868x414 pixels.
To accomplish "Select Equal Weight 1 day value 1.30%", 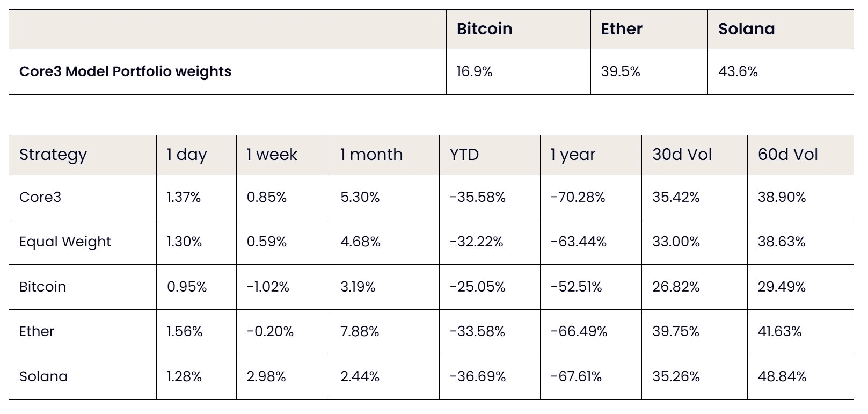I will pos(184,242).
